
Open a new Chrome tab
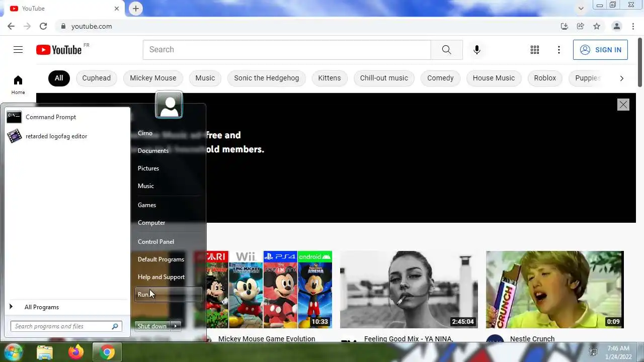click(136, 9)
